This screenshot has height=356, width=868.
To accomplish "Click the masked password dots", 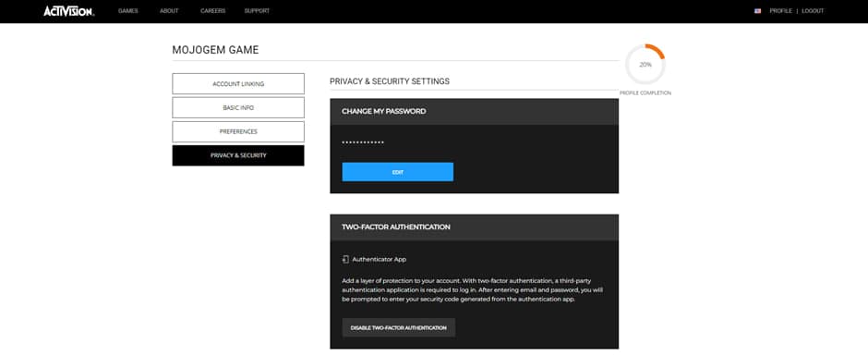I will (363, 142).
